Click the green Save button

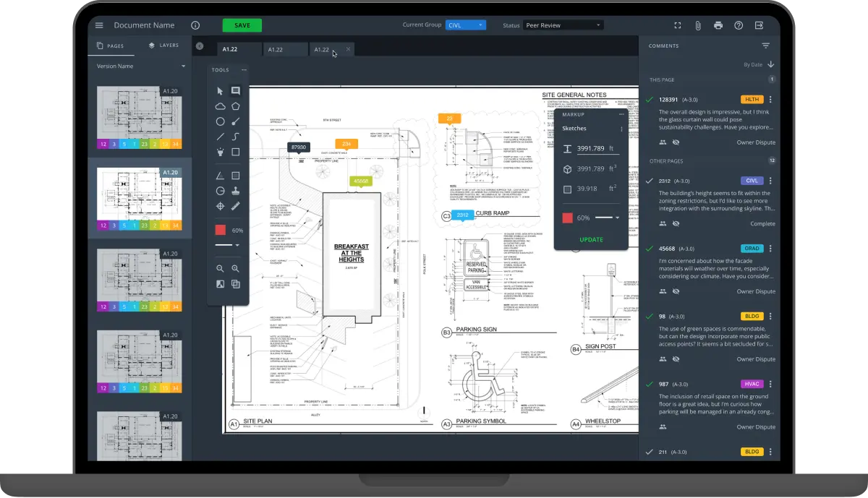242,25
